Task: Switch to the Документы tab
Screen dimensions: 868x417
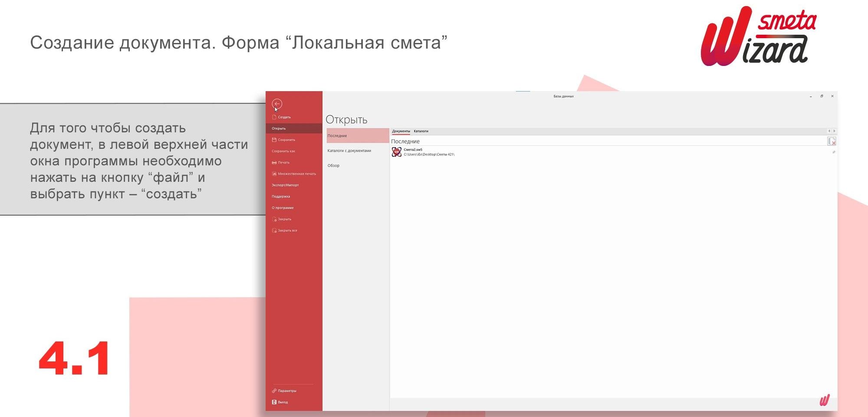Action: tap(401, 131)
